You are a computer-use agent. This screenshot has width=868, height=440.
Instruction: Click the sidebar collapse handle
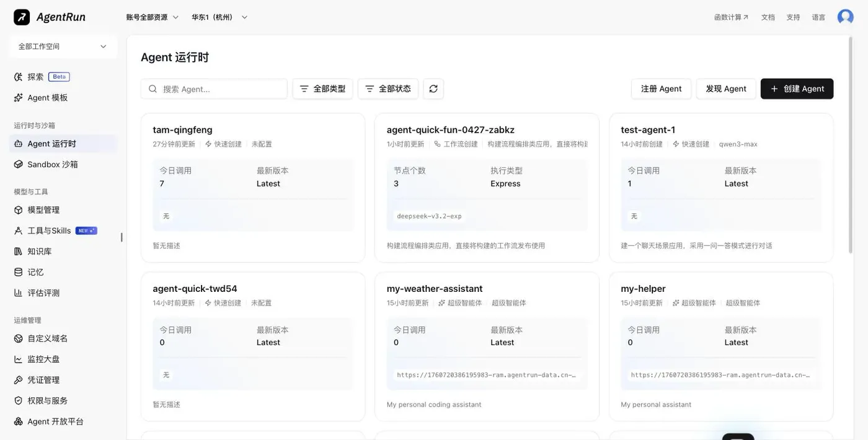pos(122,237)
